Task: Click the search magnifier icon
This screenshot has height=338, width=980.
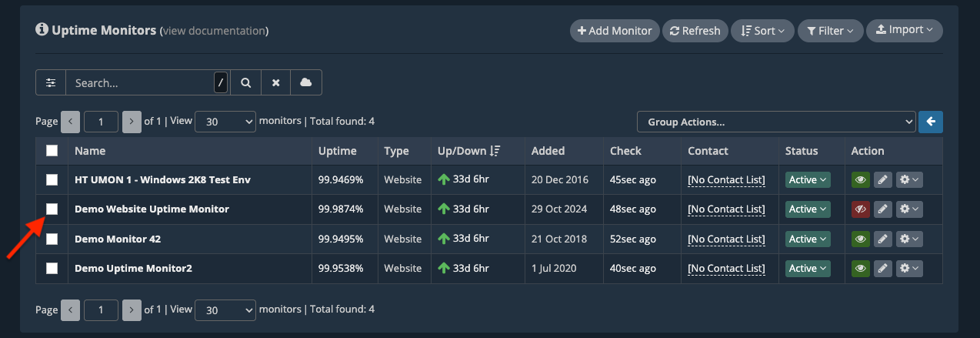Action: coord(245,82)
